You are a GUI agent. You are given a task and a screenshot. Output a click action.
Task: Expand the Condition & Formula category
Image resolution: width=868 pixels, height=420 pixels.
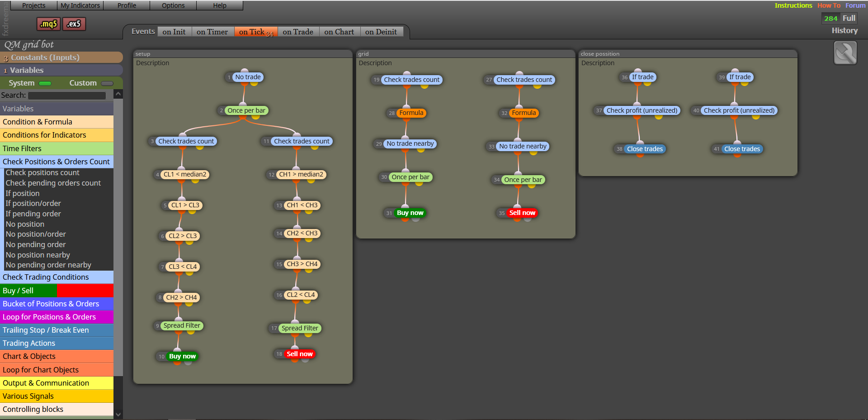point(57,122)
